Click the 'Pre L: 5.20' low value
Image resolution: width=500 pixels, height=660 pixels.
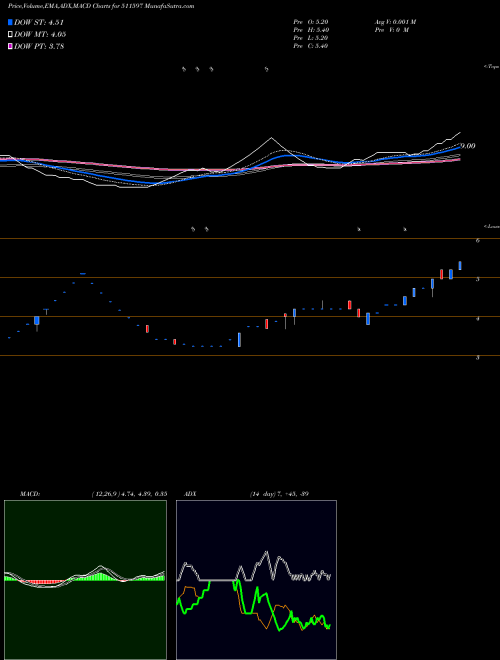coord(311,38)
